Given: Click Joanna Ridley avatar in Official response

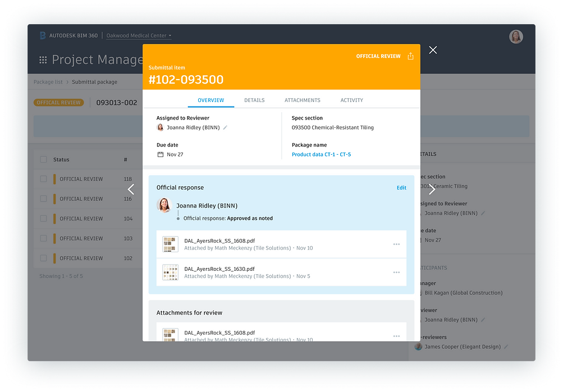Looking at the screenshot, I should click(x=164, y=205).
